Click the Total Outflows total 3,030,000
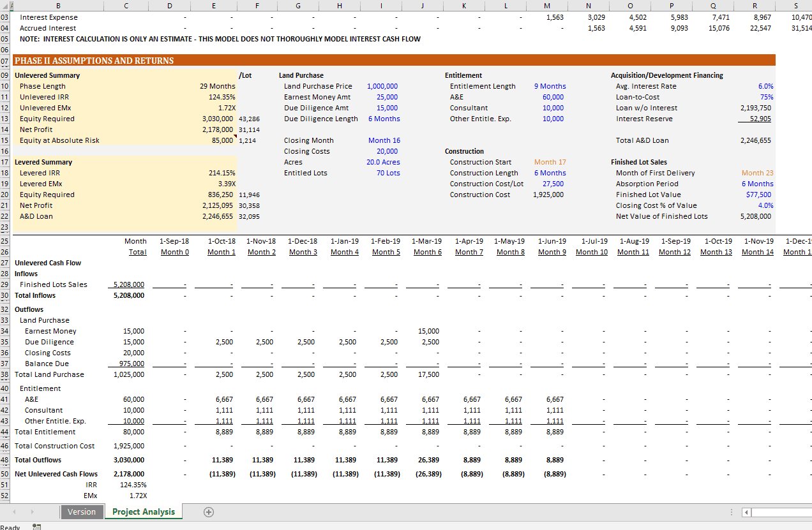Viewport: 812px width, 530px height. tap(129, 460)
